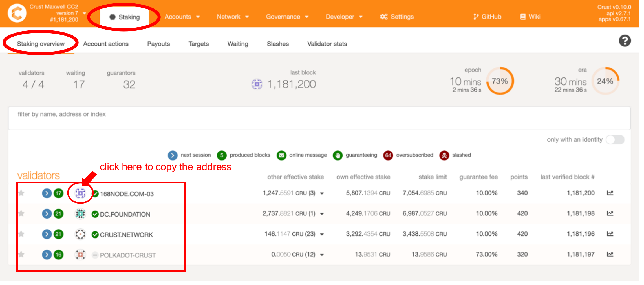Viewport: 644px width, 285px height.
Task: Open the chart icon for POLKADOT-CRUST
Action: coord(610,254)
